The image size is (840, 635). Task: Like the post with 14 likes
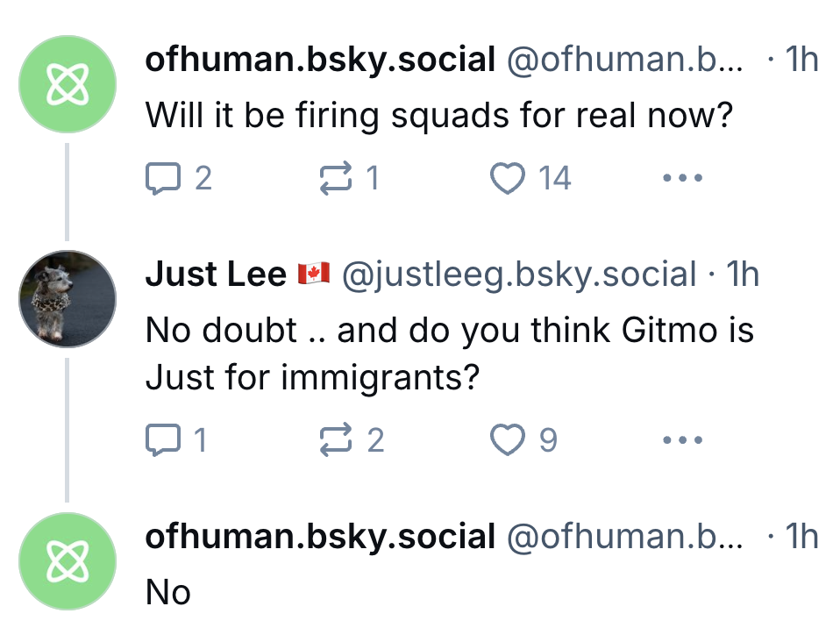[506, 179]
